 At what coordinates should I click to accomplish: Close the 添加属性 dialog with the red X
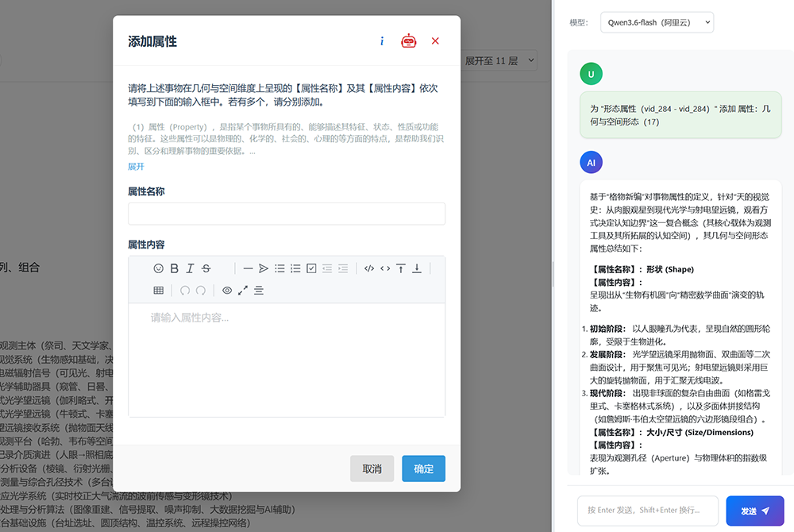[435, 41]
